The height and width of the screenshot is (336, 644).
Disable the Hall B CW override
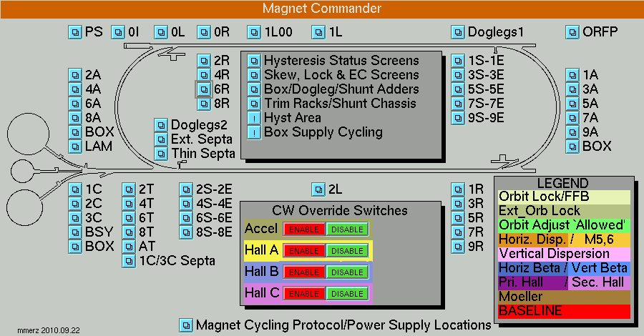click(347, 272)
